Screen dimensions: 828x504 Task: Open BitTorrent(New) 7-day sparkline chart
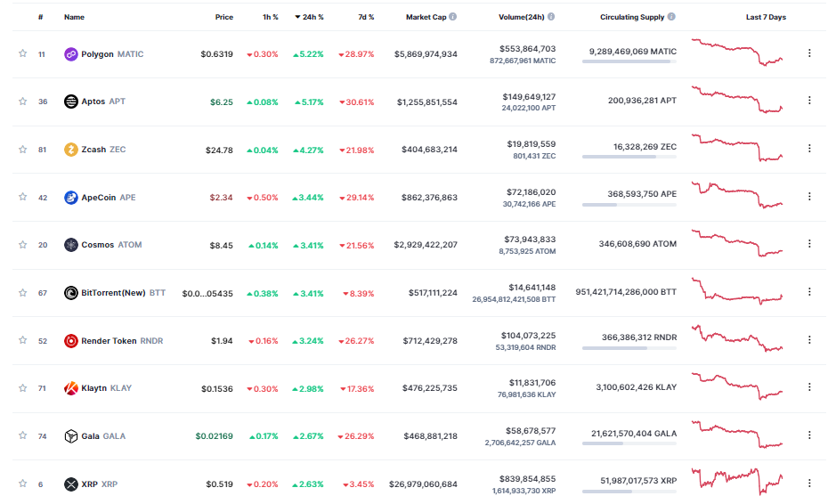(x=737, y=291)
